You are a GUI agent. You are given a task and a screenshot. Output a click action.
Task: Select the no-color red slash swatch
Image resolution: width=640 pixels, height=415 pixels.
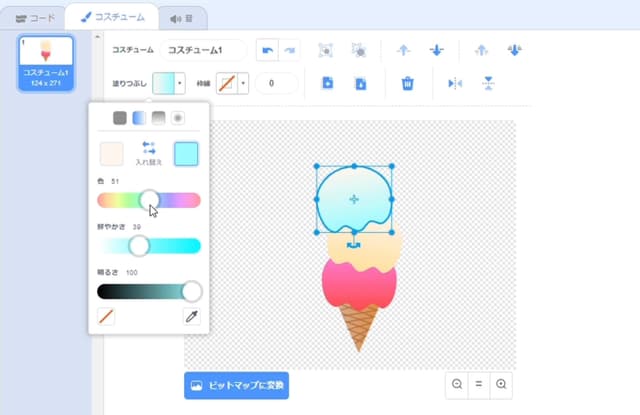click(x=106, y=316)
